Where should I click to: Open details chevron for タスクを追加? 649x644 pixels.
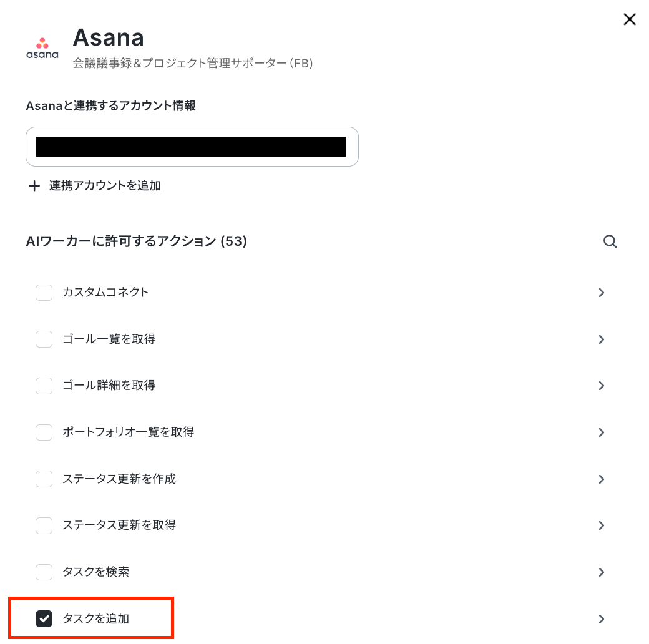tap(602, 619)
